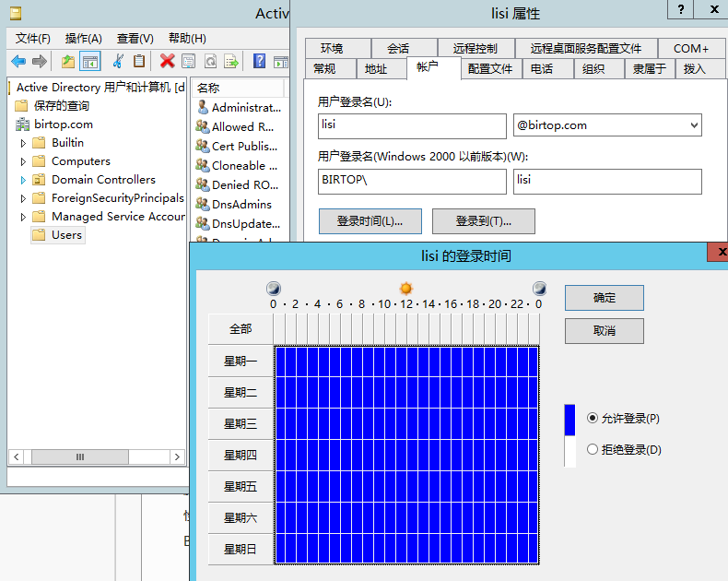The image size is (728, 581).
Task: Select the 星期日 row header
Action: pos(241,550)
